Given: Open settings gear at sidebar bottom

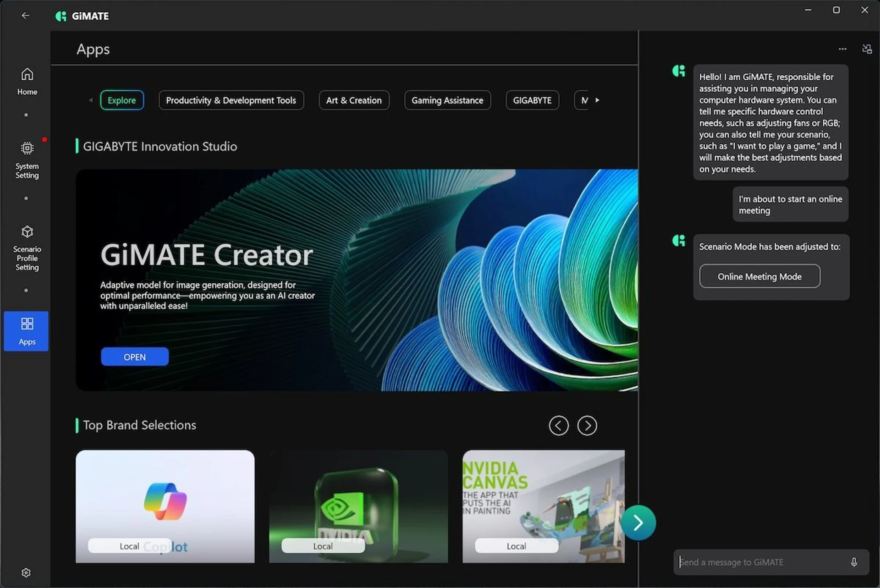Looking at the screenshot, I should click(x=26, y=572).
